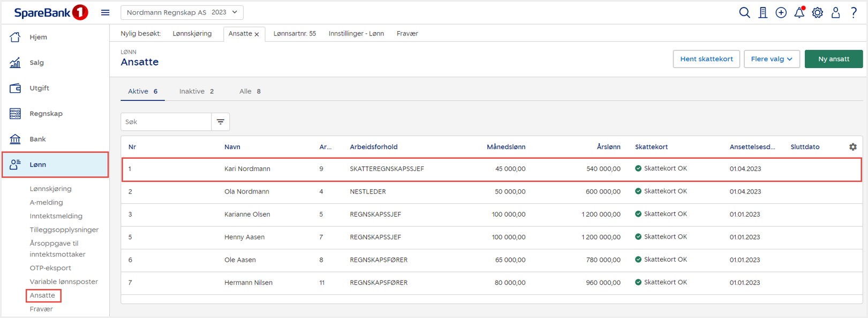
Task: Open the table column settings gear
Action: coord(852,147)
